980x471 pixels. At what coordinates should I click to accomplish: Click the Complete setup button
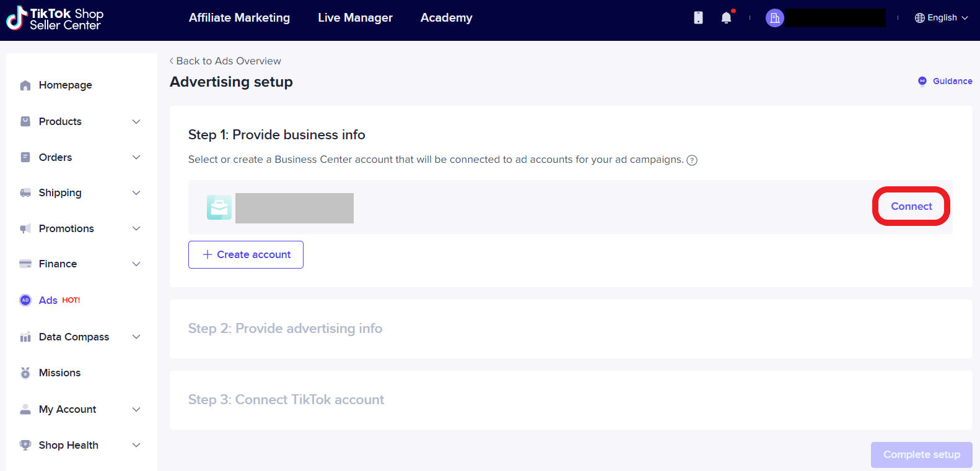pyautogui.click(x=922, y=454)
